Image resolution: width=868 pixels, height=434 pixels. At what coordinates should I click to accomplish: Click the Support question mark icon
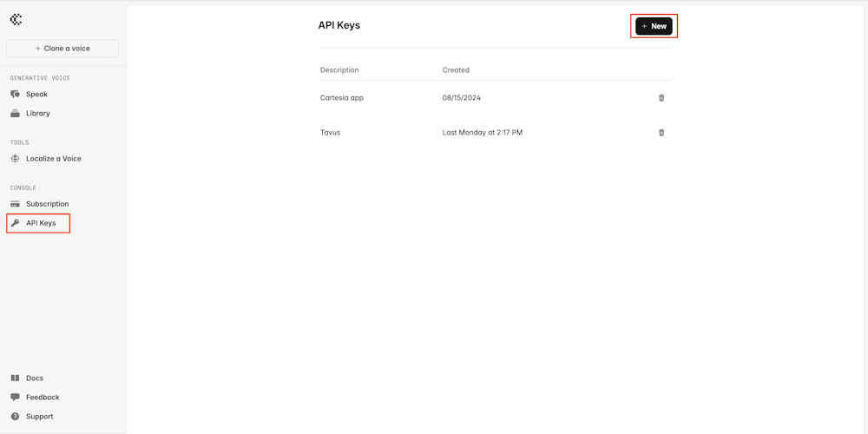(15, 417)
